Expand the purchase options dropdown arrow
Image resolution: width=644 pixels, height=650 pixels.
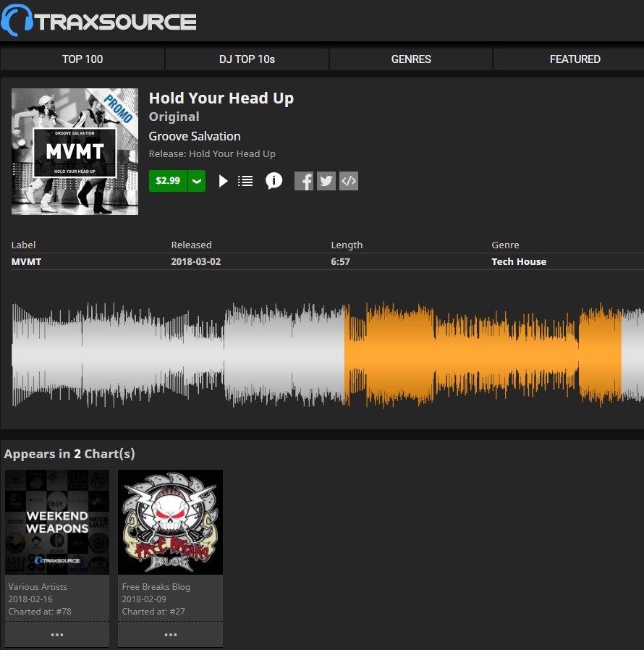[197, 181]
